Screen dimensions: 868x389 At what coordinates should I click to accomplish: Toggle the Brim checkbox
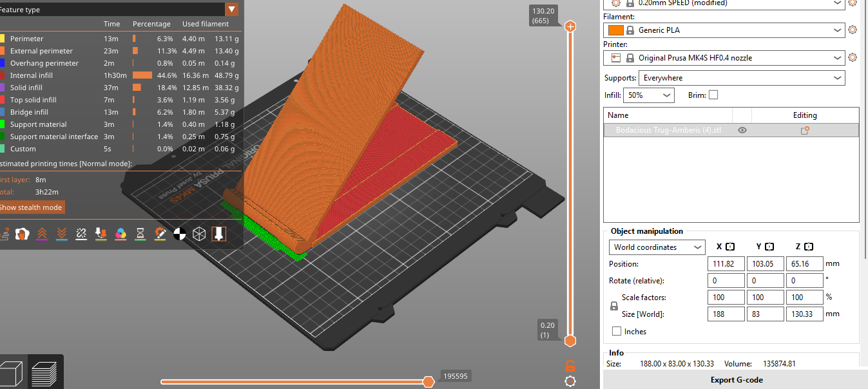(713, 95)
